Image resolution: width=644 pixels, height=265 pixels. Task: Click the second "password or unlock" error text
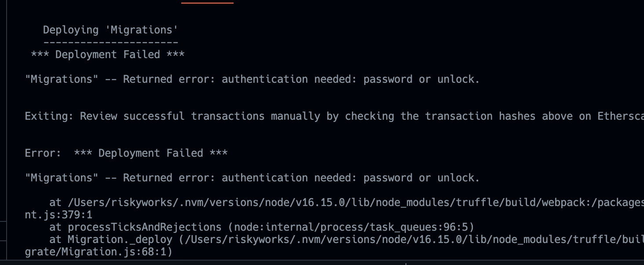pos(421,178)
